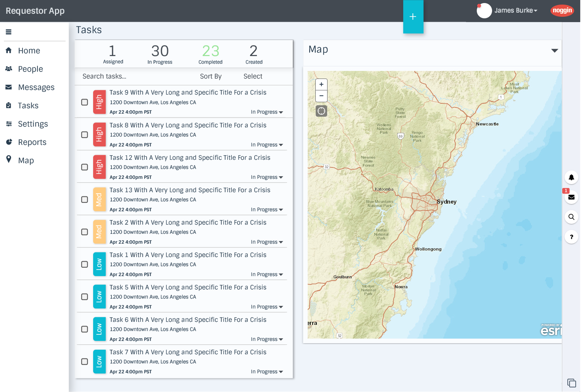
Task: Click the Reports pie chart icon
Action: 9,142
